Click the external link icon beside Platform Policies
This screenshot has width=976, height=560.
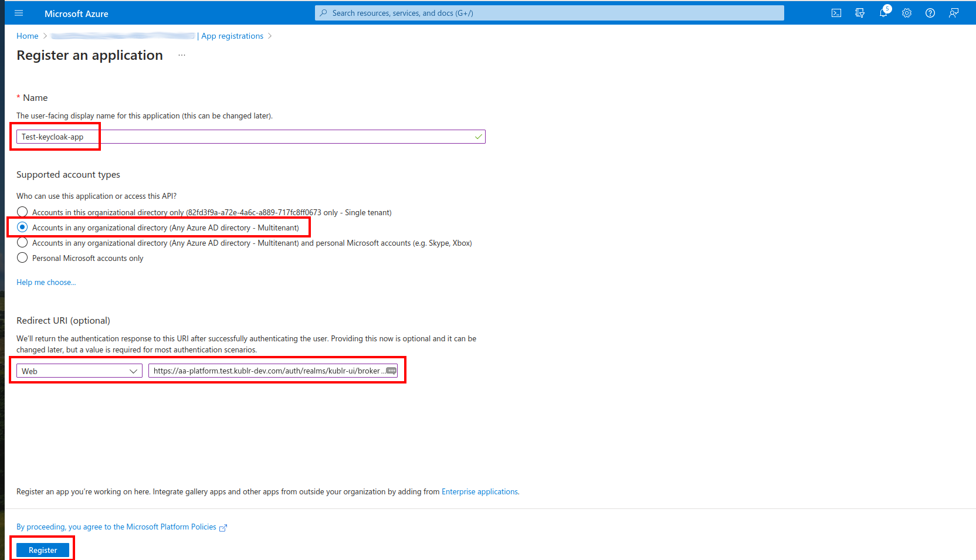223,528
